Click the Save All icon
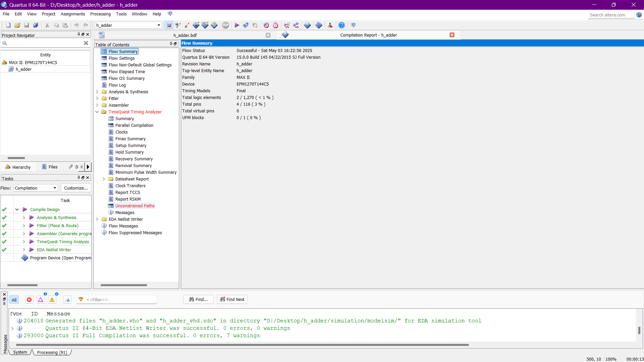Viewport: 644px width, 362px height. 36,25
